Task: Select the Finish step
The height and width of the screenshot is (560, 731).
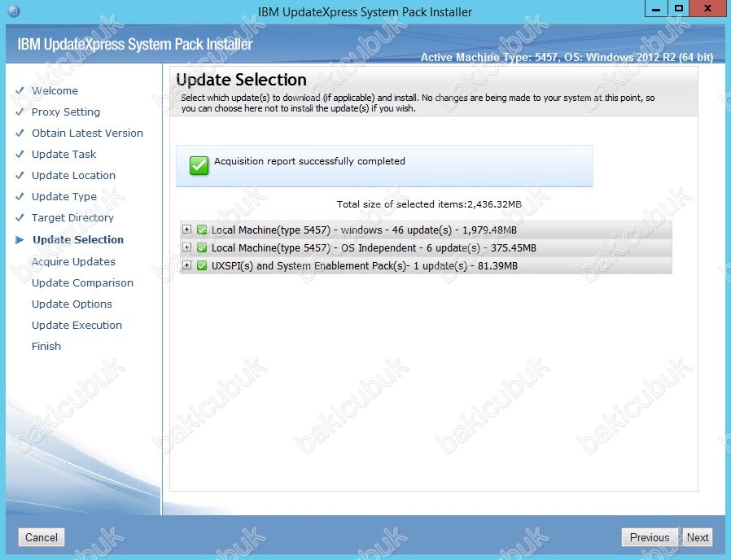Action: [46, 346]
